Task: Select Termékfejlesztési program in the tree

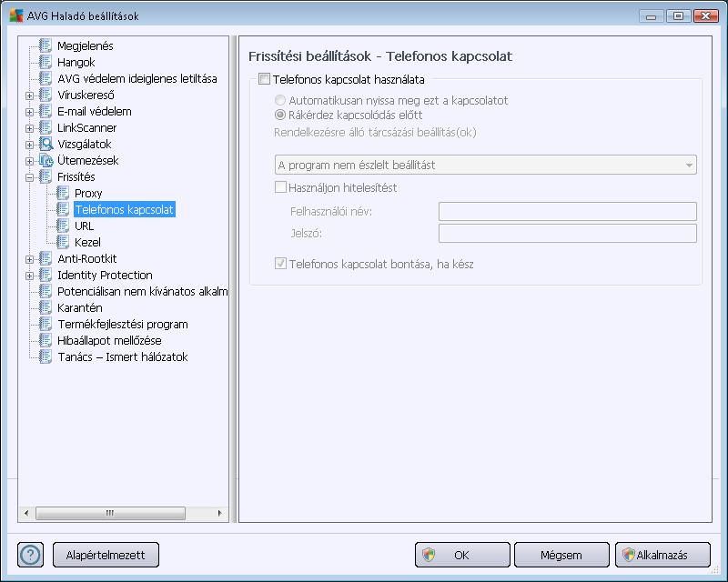Action: click(x=123, y=324)
